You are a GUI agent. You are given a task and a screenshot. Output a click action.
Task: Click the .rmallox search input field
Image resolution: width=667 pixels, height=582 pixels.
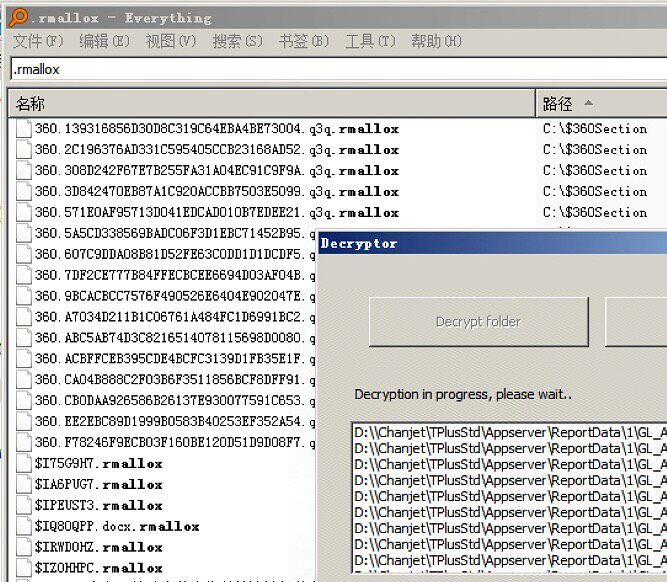point(339,69)
